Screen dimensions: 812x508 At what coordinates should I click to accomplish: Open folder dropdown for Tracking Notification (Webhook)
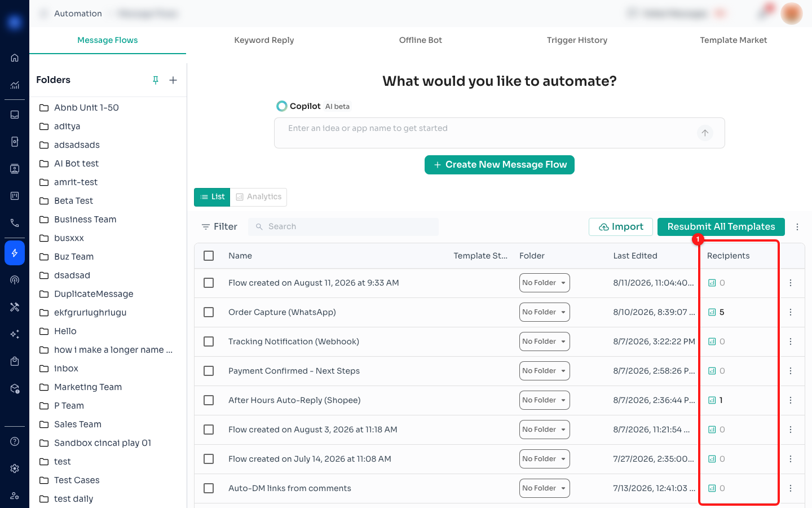click(x=545, y=341)
